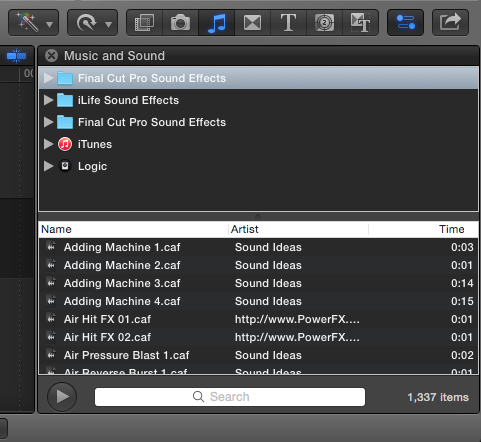481x442 pixels.
Task: Click the Sound Ideas artist for Adding Machine 2.caf
Action: (x=268, y=265)
